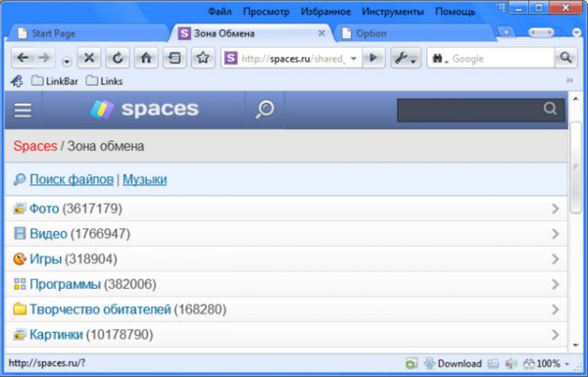The width and height of the screenshot is (588, 377).
Task: Click the site search box magnifier icon
Action: [550, 109]
